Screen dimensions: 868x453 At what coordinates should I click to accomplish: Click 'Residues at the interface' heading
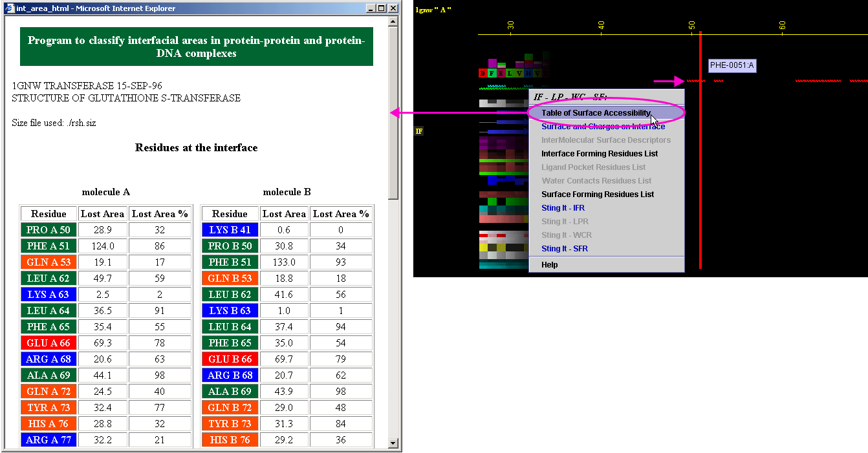click(197, 148)
